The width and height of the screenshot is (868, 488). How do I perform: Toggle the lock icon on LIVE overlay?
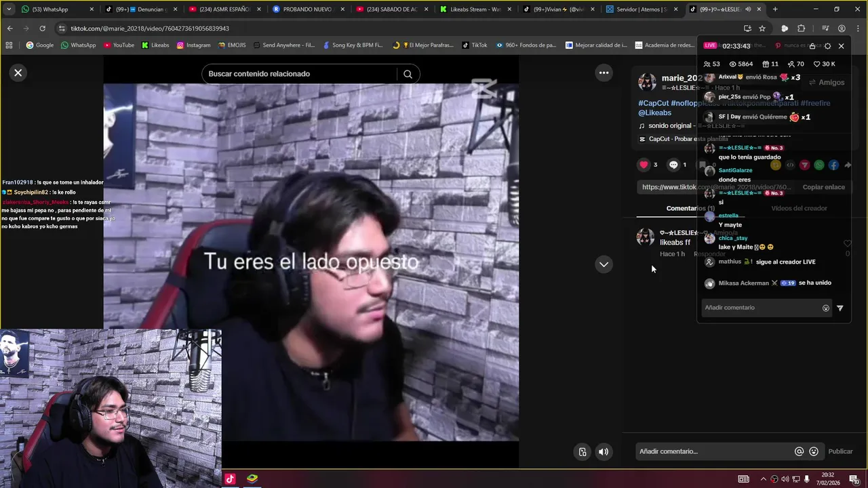click(x=812, y=46)
